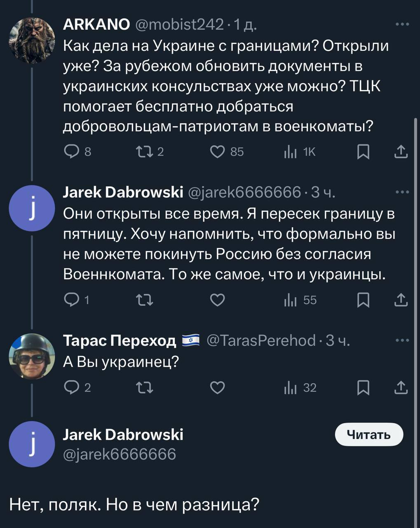Open @TarasPerehod profile handle link

pos(260,341)
